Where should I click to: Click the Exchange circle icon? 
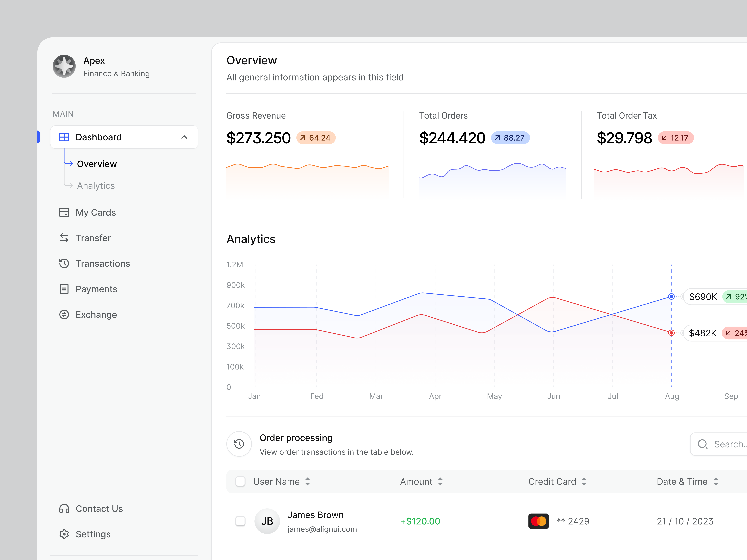tap(64, 315)
